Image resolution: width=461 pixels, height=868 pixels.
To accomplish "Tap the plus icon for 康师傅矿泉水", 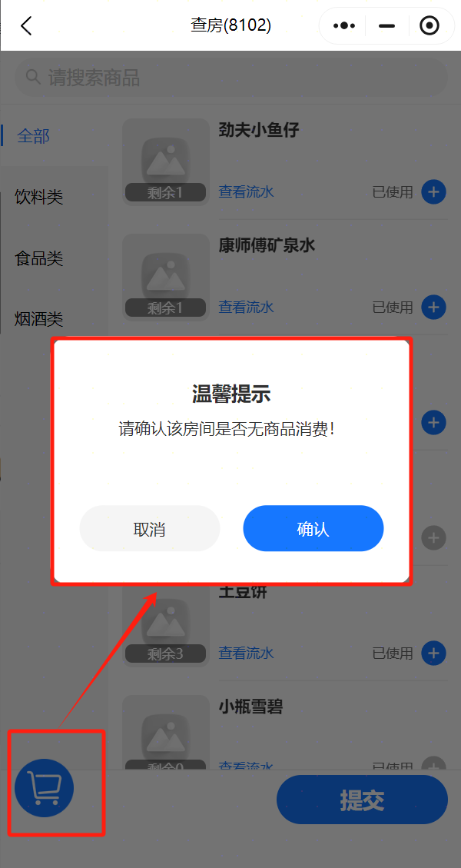I will pyautogui.click(x=434, y=307).
